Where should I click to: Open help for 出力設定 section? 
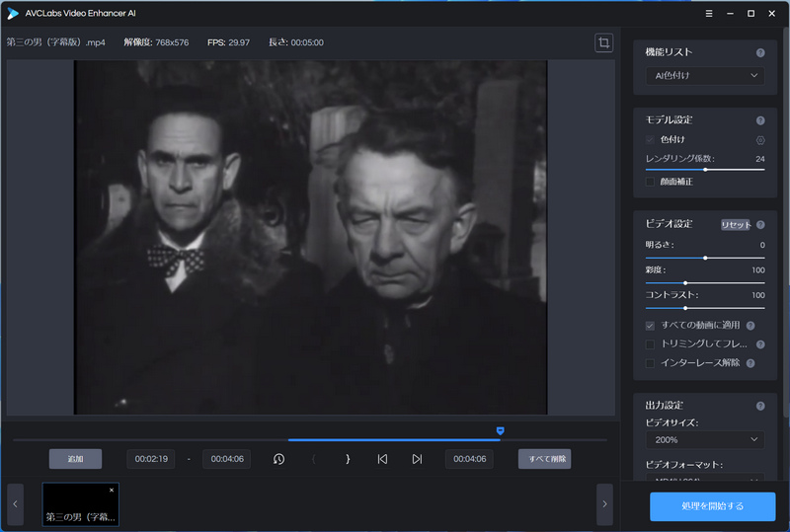[760, 406]
